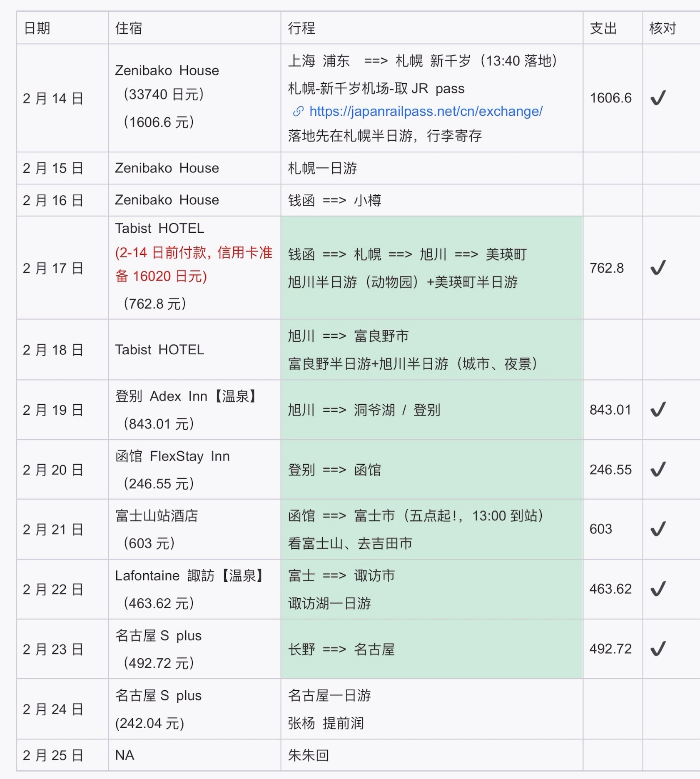
Task: Click the checkmark in the 2月23日 row
Action: coord(658,649)
